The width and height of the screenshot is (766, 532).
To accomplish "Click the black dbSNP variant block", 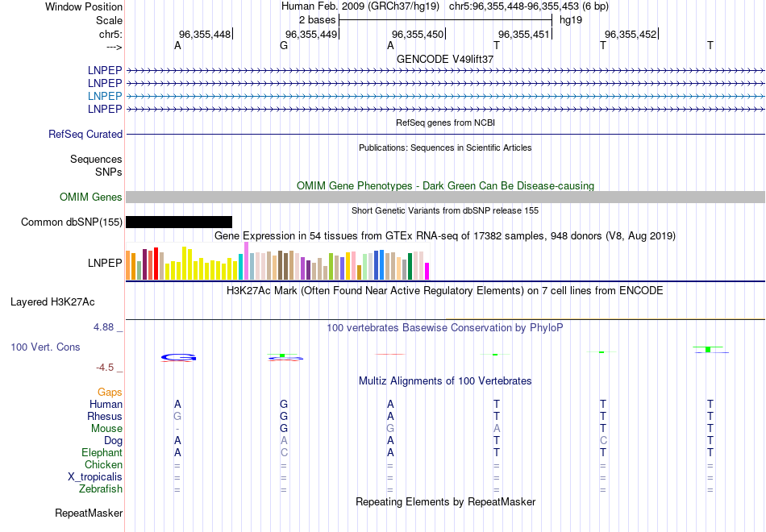I will [179, 222].
